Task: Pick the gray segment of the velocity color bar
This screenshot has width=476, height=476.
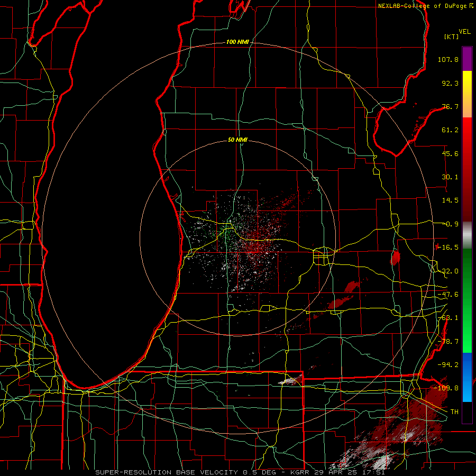Action: (x=467, y=235)
